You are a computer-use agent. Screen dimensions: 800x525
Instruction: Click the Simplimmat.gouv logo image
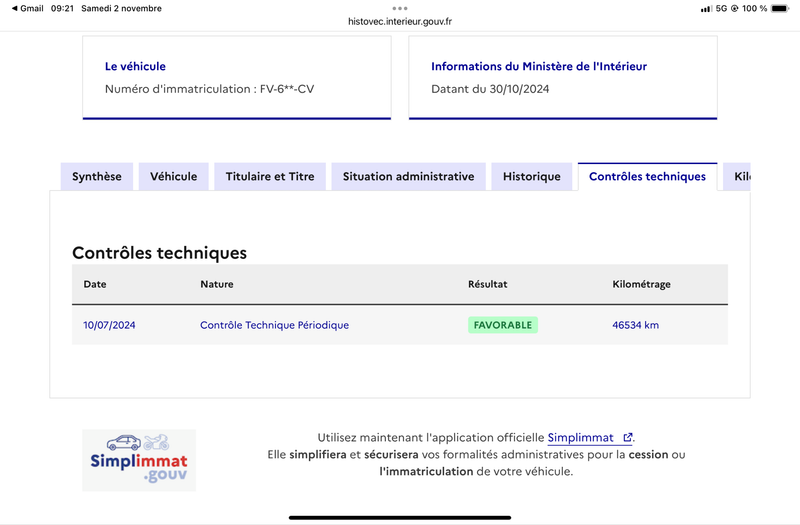139,460
